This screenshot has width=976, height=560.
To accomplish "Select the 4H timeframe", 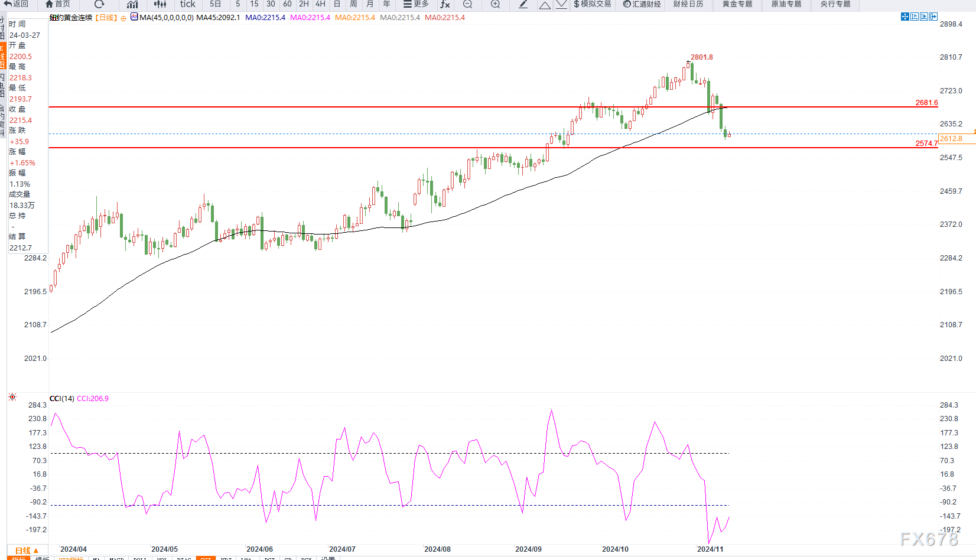I will pos(320,4).
